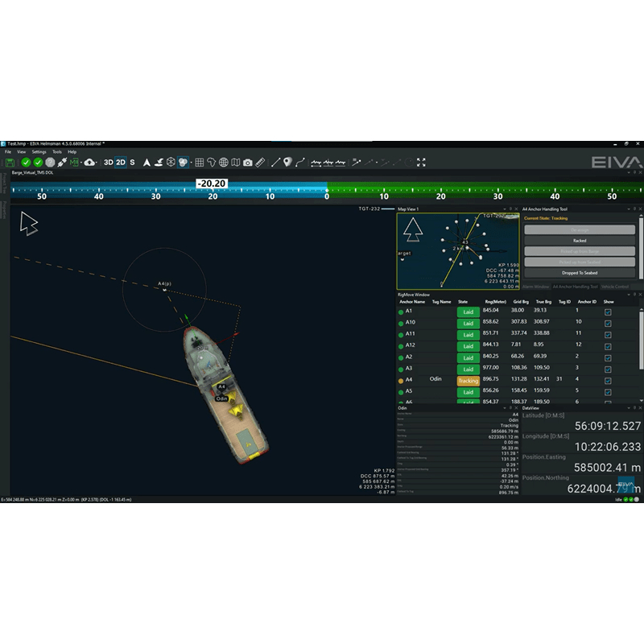The image size is (644, 644).
Task: Open RigMove Window panel options dropdown
Action: tap(629, 295)
